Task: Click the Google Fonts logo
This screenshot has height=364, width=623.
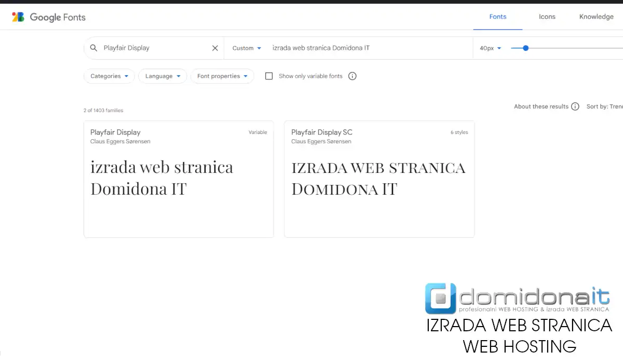Action: coord(49,17)
